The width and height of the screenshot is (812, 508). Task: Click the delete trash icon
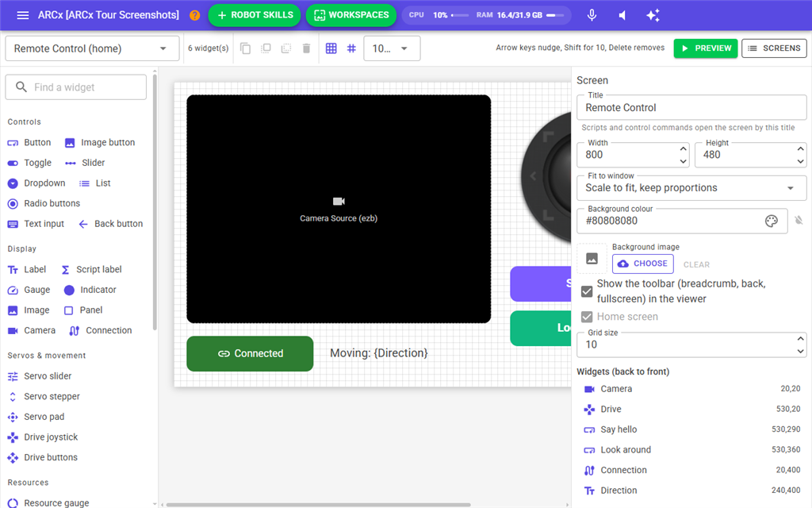point(306,48)
